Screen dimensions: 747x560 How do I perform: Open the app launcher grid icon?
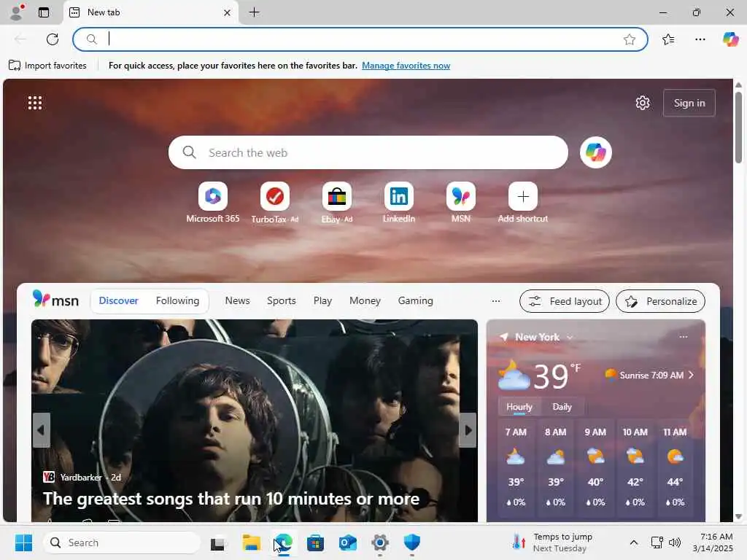[x=35, y=103]
